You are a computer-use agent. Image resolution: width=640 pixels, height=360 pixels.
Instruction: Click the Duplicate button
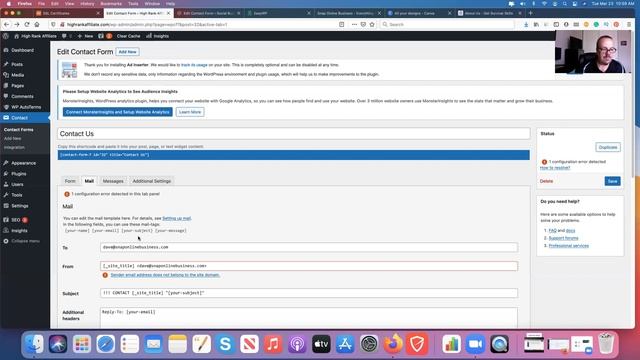(608, 147)
